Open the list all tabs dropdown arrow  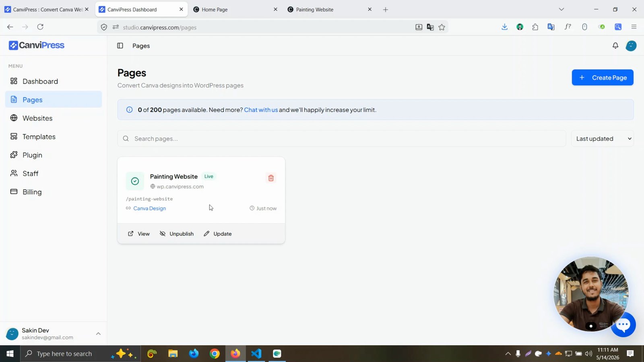(x=561, y=9)
